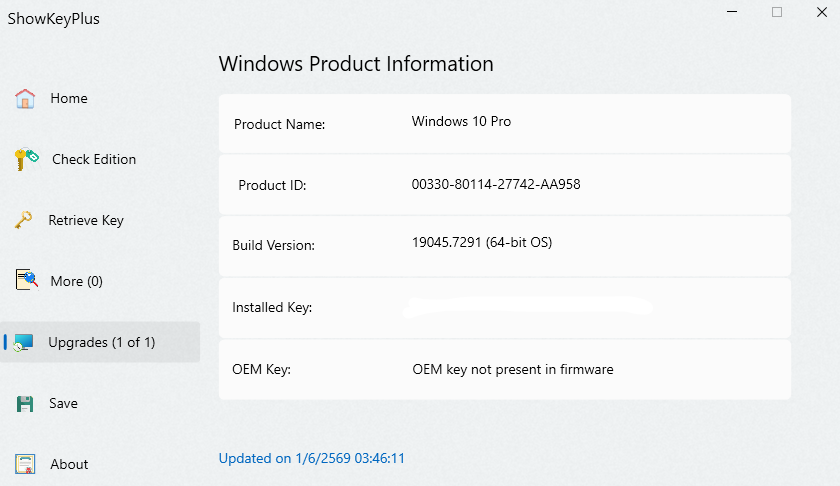Click the Retrieve Key golden key icon

click(24, 220)
